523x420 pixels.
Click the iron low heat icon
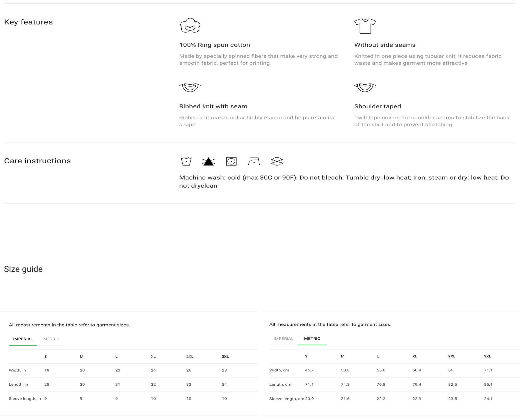[254, 161]
